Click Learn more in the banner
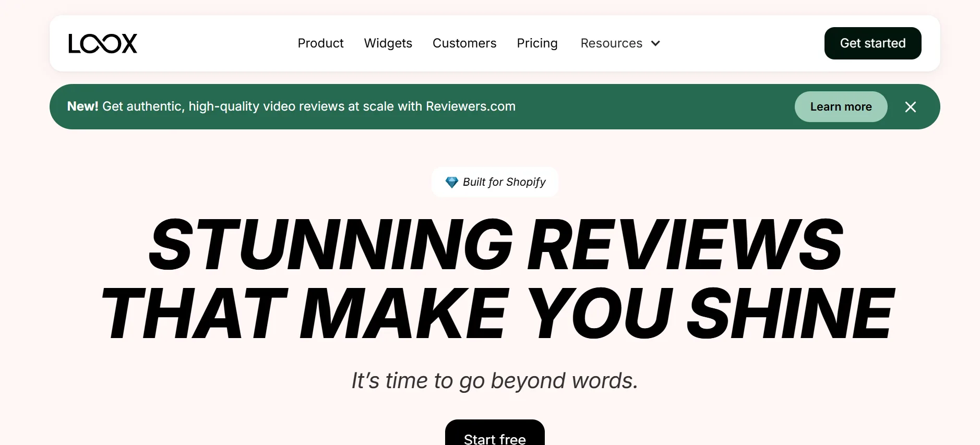This screenshot has width=980, height=445. point(841,107)
